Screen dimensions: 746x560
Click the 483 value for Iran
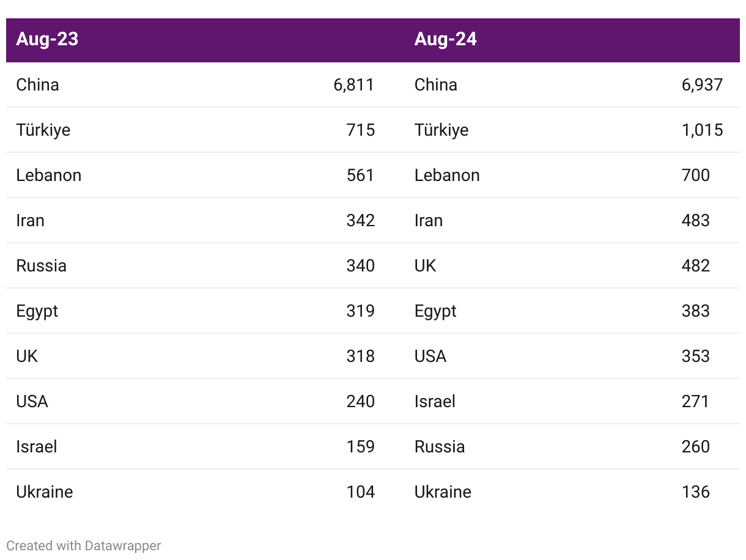click(696, 220)
